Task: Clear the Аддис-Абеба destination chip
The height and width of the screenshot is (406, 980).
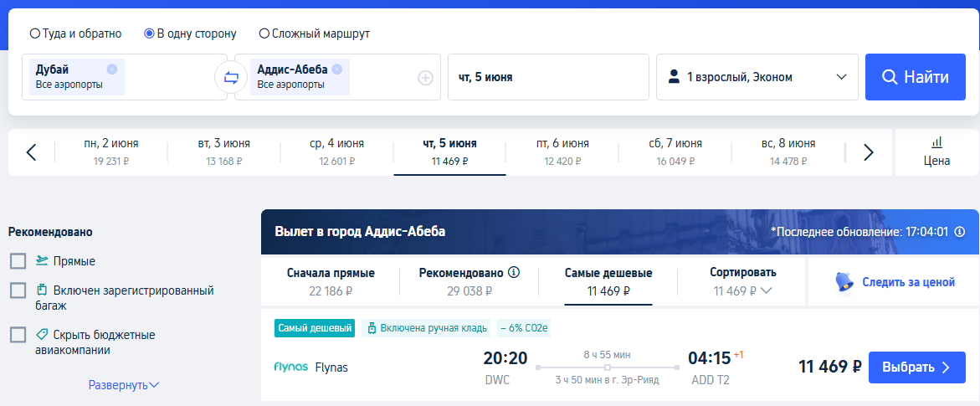Action: click(337, 69)
